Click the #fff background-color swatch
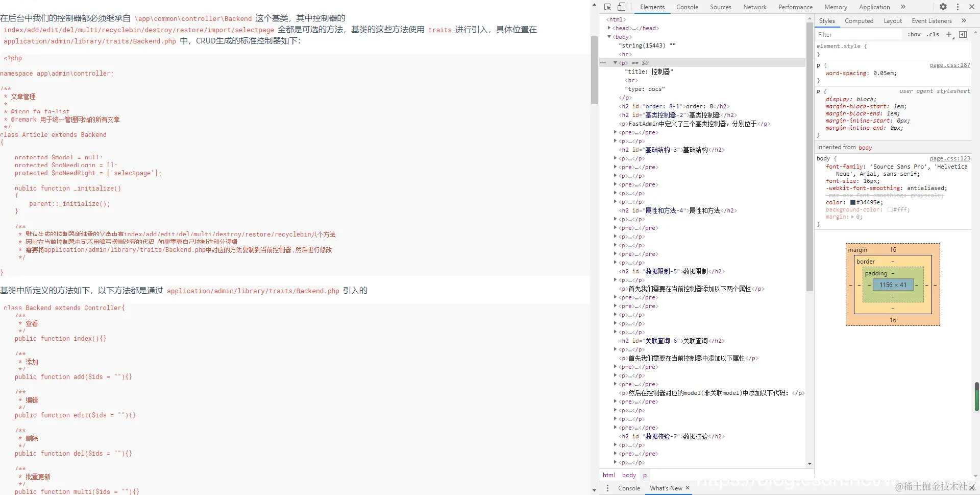Viewport: 980px width, 495px height. 890,209
